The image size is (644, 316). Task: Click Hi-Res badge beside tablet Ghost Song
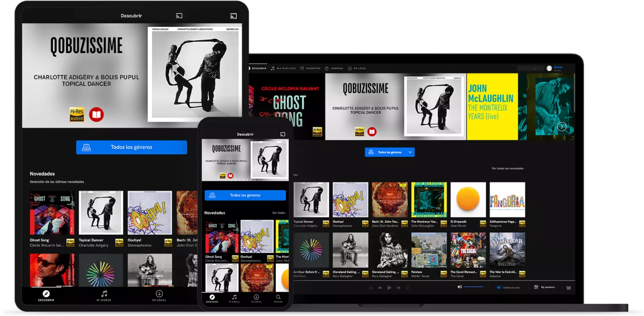pyautogui.click(x=70, y=243)
